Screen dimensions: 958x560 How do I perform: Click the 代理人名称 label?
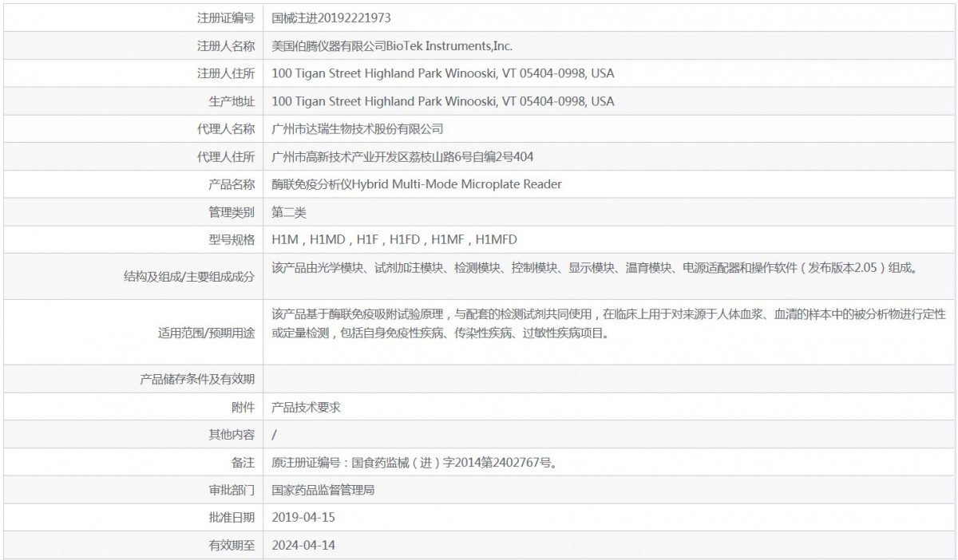click(x=226, y=128)
